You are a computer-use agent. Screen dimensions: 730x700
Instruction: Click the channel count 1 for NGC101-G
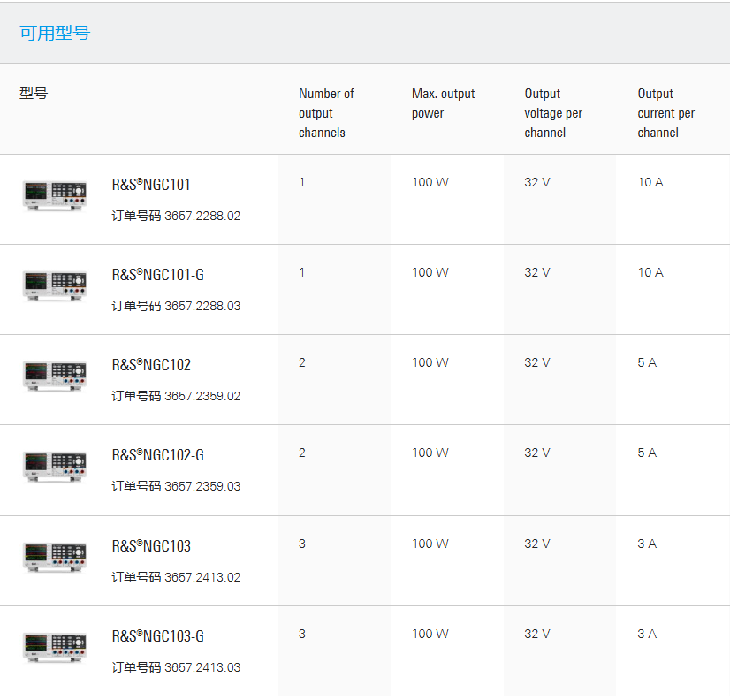[x=302, y=272]
